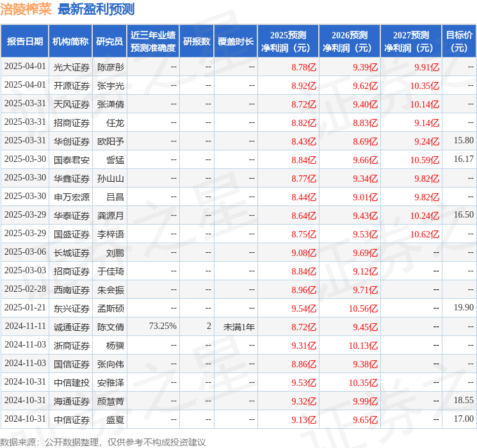Screen dimensions: 477x448
Task: Click analyst name 张潇倩
Action: coord(110,104)
